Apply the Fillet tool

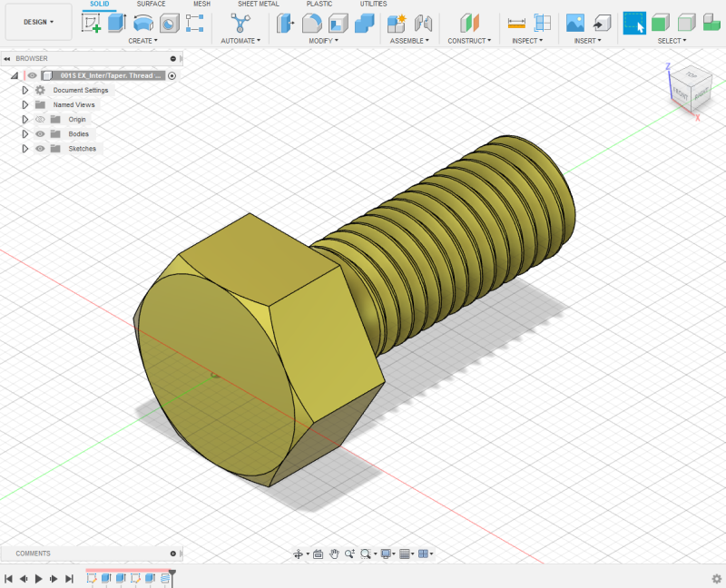(311, 24)
